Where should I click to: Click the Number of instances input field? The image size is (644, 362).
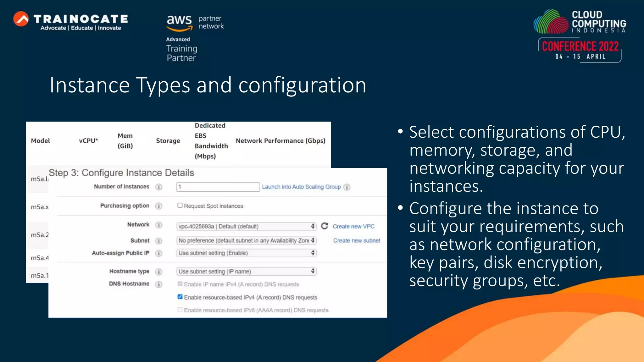click(x=218, y=187)
